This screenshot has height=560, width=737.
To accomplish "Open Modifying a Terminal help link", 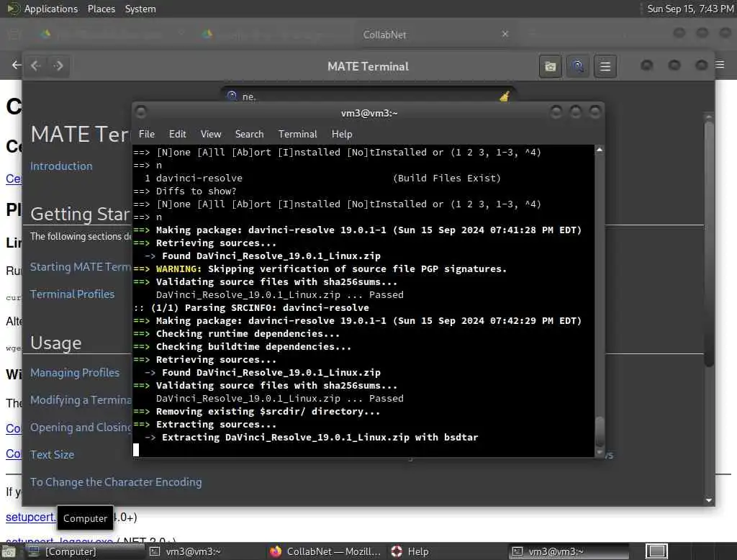I will 81,399.
